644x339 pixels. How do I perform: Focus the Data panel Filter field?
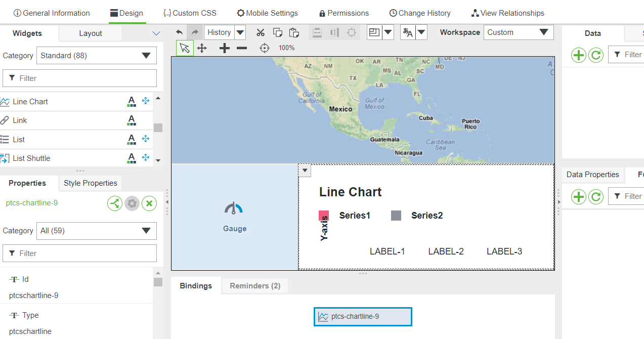[626, 55]
